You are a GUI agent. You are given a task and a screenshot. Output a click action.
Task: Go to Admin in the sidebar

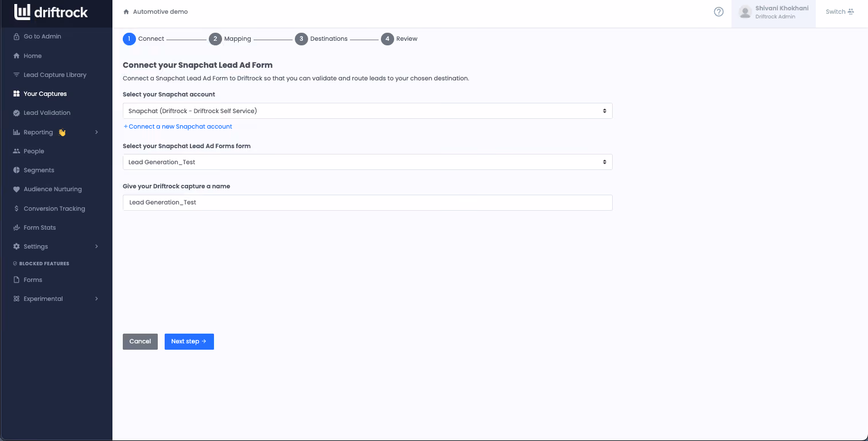click(x=42, y=37)
